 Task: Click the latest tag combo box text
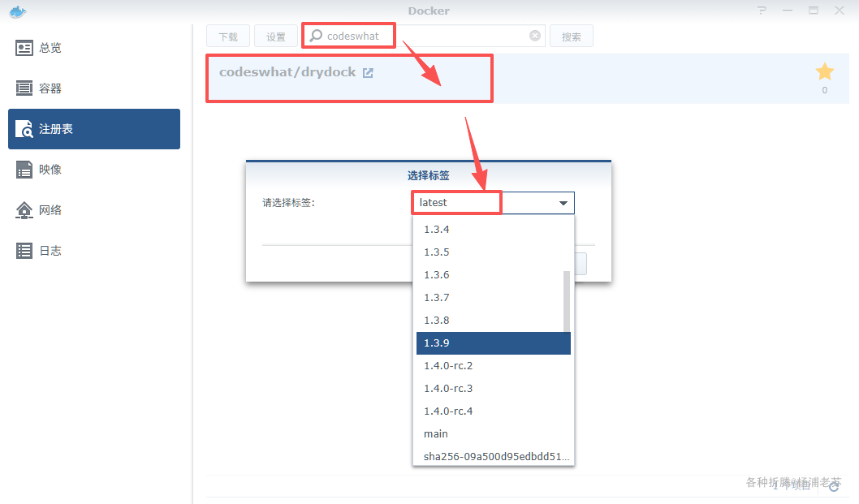[x=433, y=203]
